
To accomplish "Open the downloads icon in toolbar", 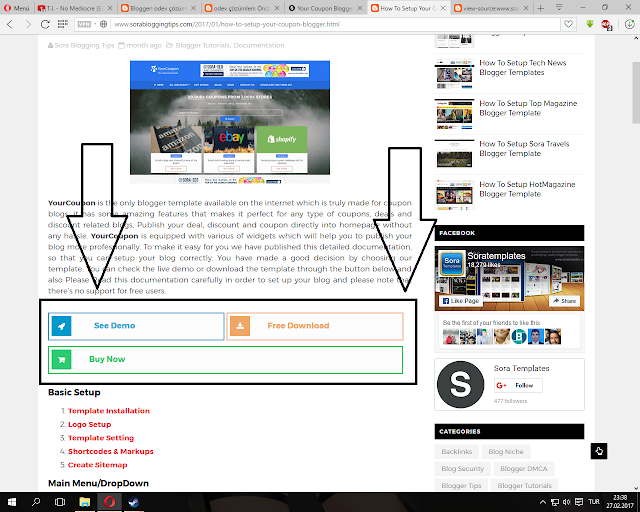I will pos(629,24).
